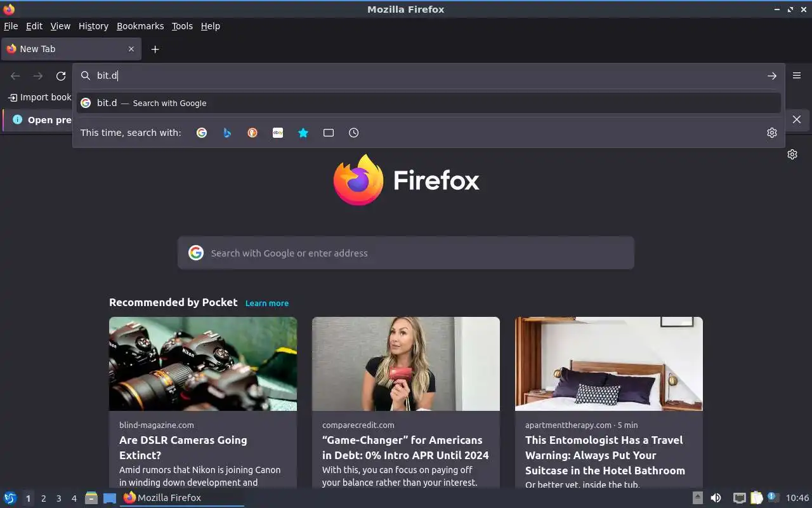
Task: Click 'Recommended by Pocket' heading
Action: 173,302
